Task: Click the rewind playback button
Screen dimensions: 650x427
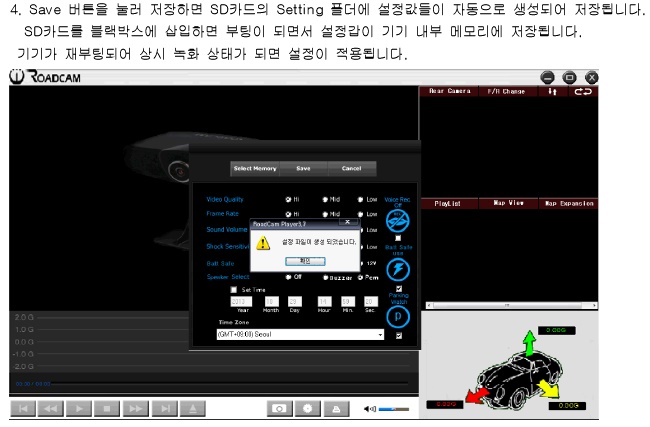Action: pyautogui.click(x=51, y=409)
